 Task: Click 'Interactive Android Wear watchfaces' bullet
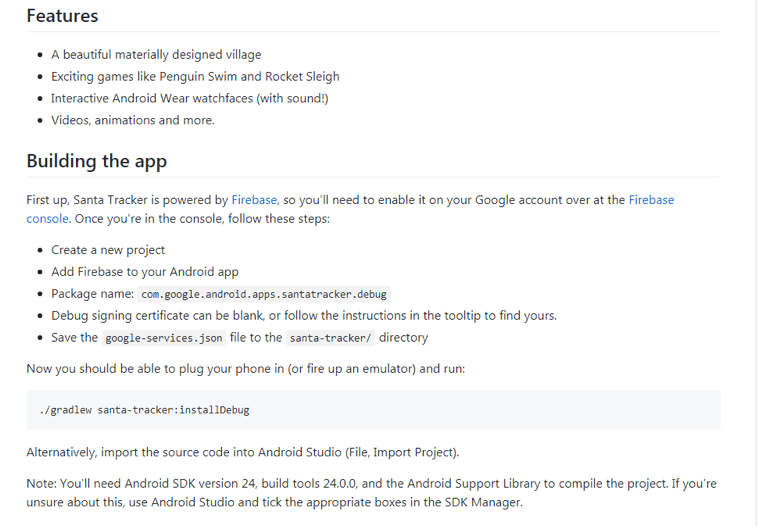(190, 98)
